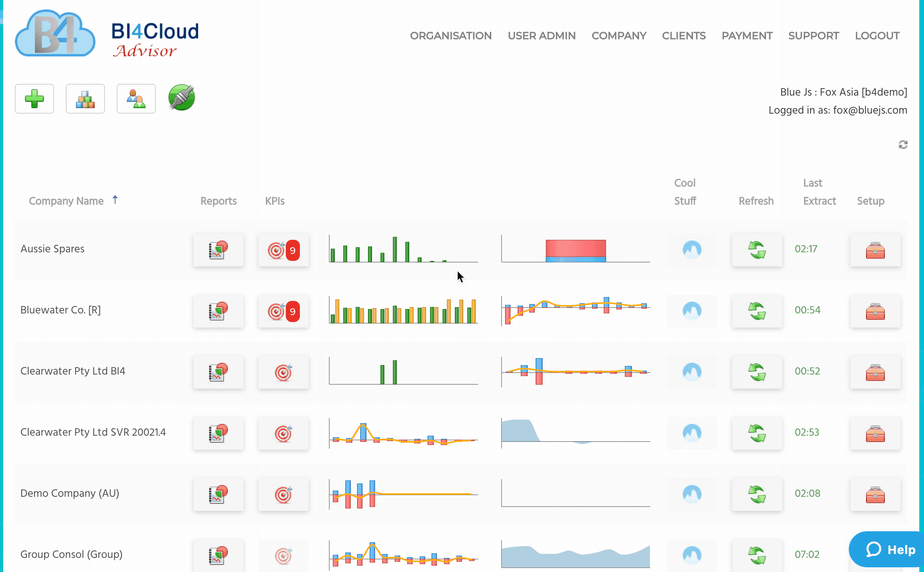Open KPIs for Clearwater Pty Ltd SVR 20021.4
The height and width of the screenshot is (572, 924).
point(283,433)
